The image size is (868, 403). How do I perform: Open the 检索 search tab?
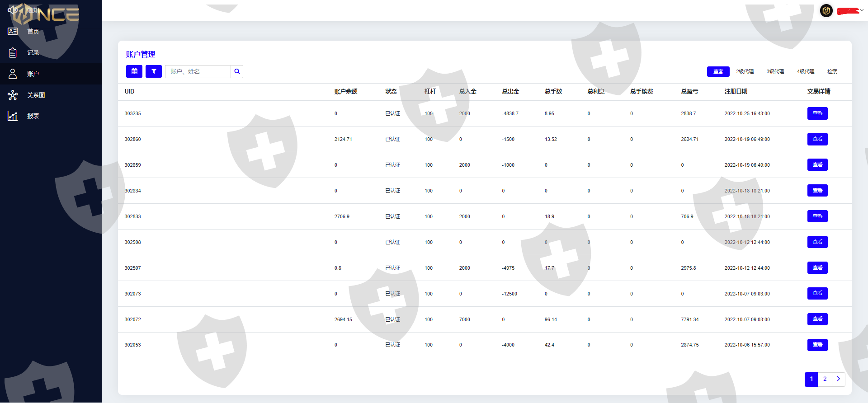pos(832,71)
